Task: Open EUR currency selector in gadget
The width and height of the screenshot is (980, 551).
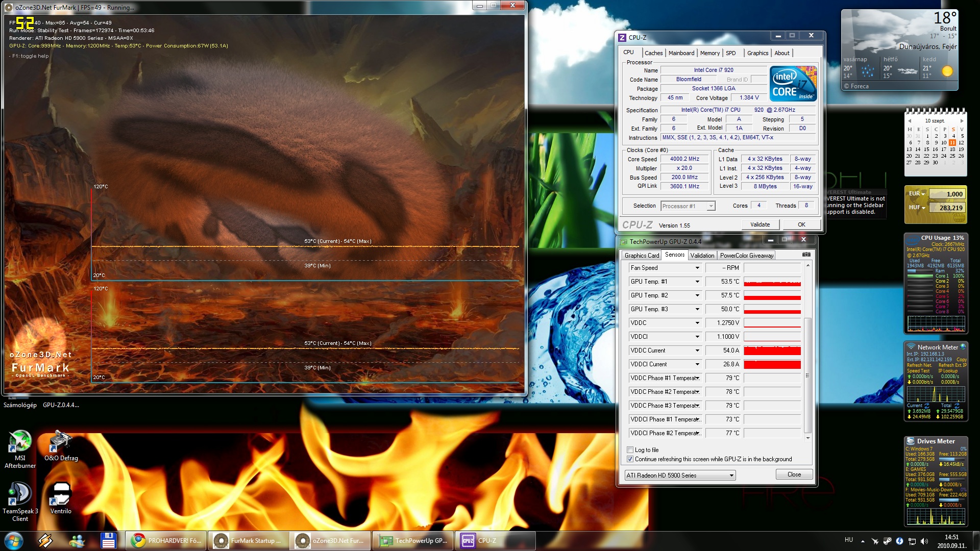Action: click(x=917, y=194)
